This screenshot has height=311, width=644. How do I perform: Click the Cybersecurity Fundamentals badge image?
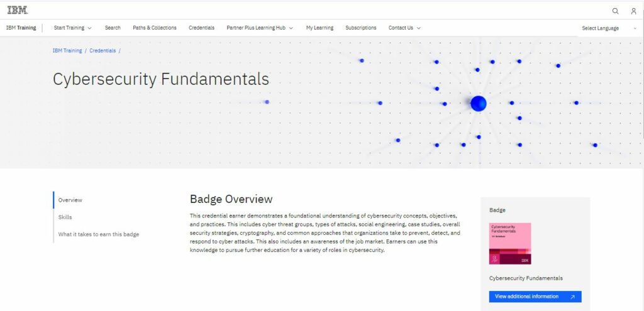pos(510,243)
